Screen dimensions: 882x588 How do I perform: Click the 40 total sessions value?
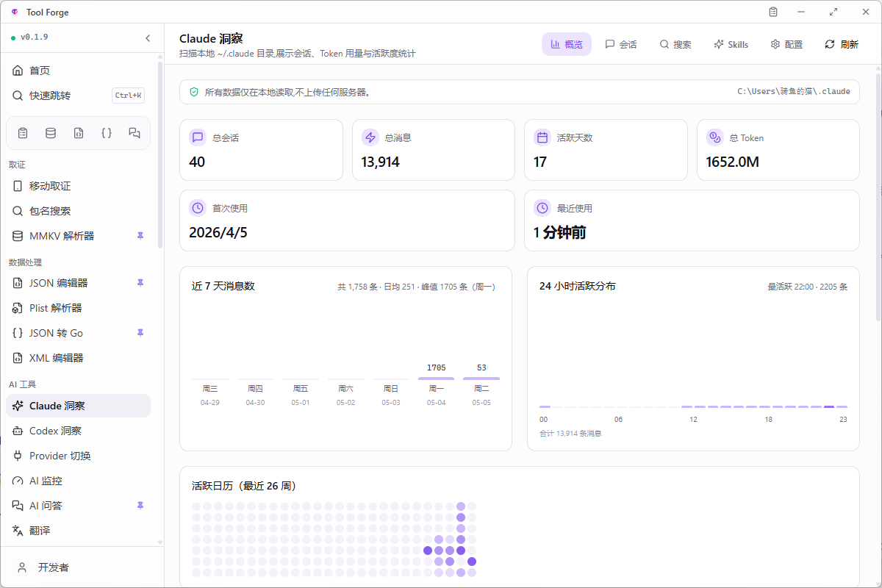(197, 162)
